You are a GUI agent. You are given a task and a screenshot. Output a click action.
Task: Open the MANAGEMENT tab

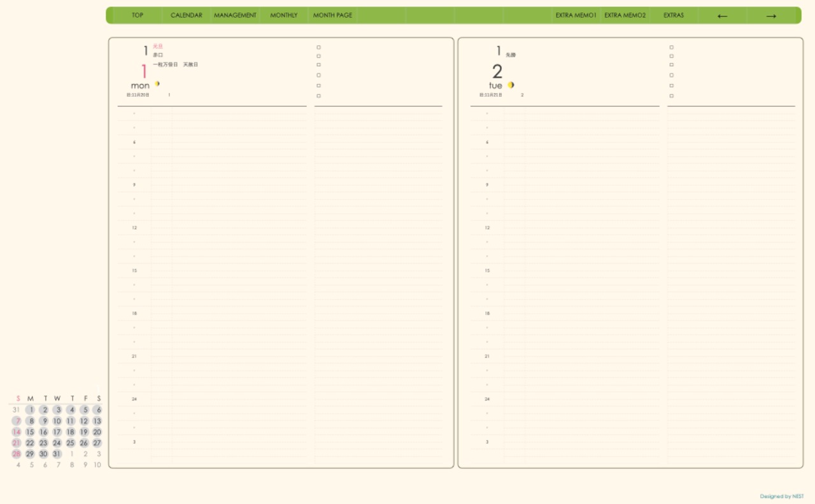[x=235, y=15]
